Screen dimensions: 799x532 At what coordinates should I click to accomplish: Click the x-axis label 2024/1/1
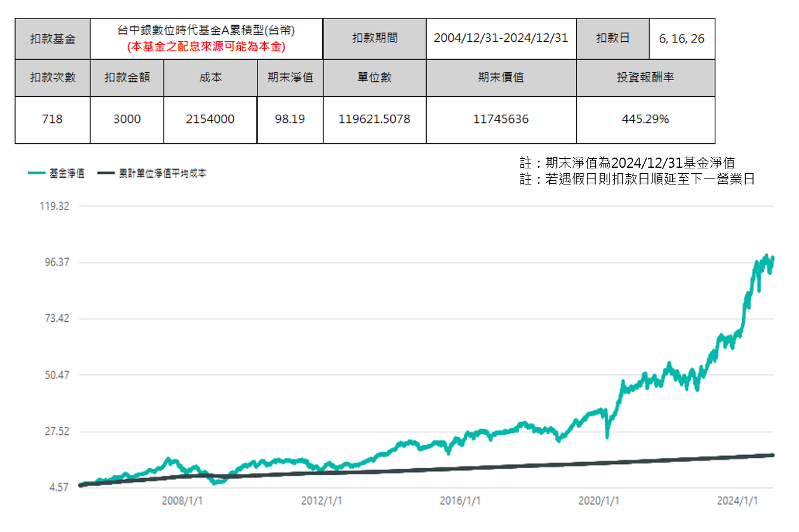[739, 501]
